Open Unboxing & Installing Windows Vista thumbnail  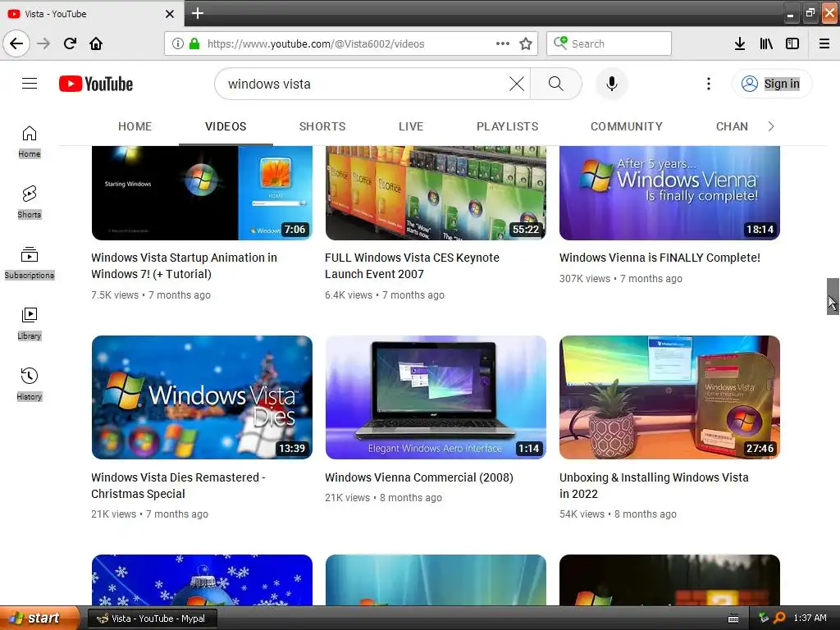tap(669, 397)
